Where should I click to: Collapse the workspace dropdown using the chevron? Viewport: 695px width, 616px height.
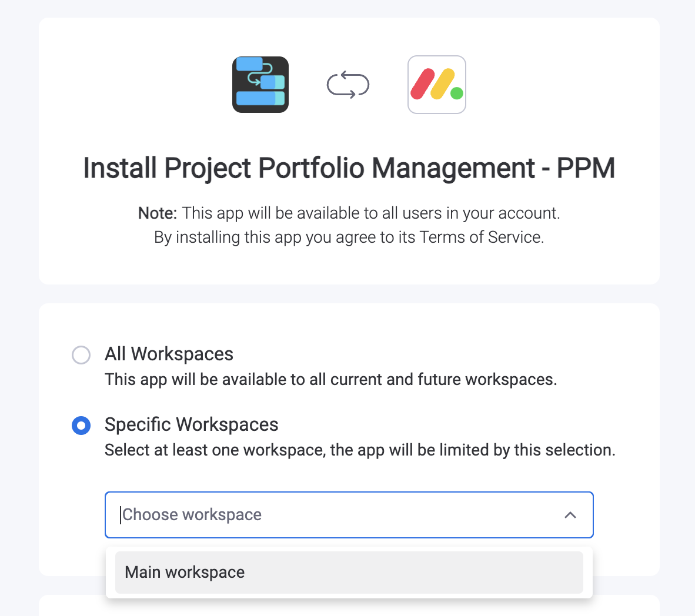coord(570,515)
